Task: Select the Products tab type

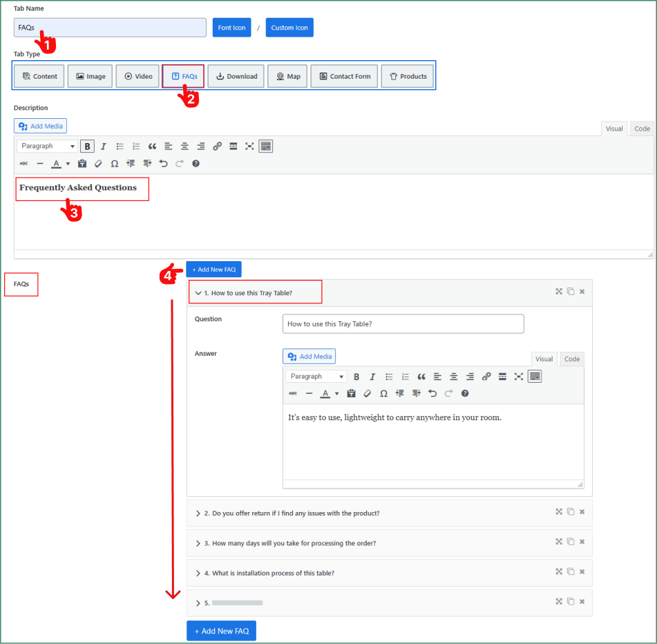Action: point(408,76)
